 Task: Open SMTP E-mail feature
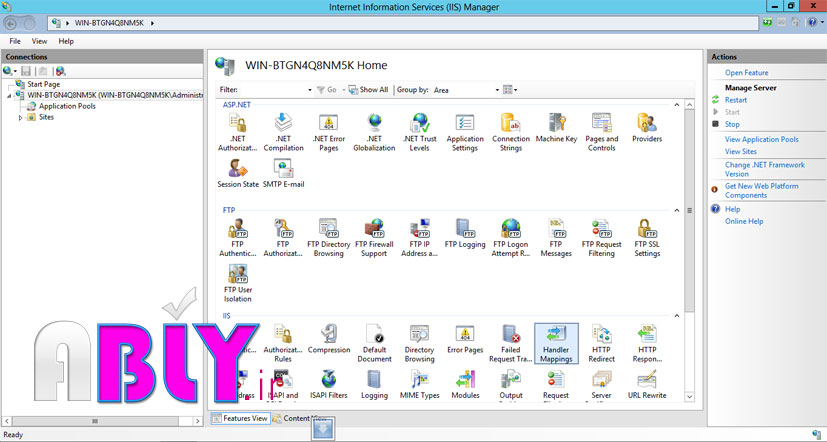pos(283,174)
